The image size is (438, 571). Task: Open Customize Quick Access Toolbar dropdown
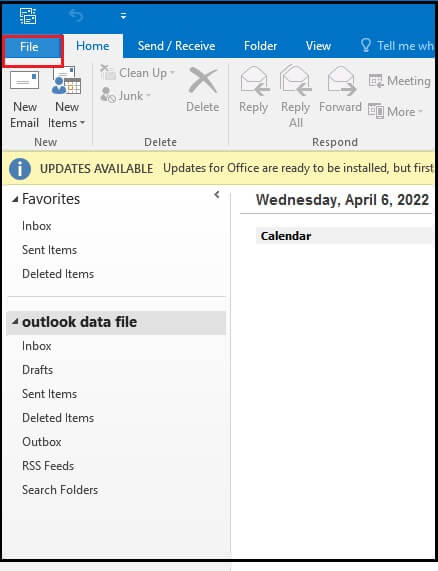pos(123,16)
